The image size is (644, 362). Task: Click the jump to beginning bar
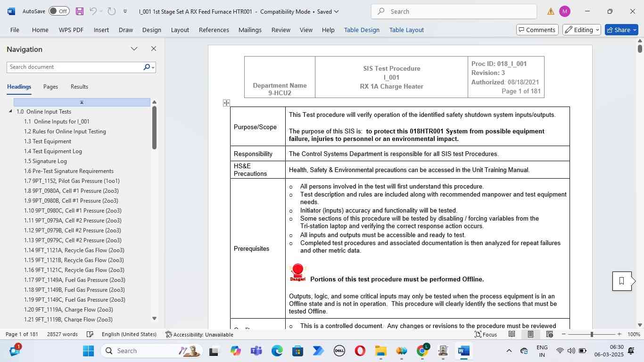tap(82, 102)
